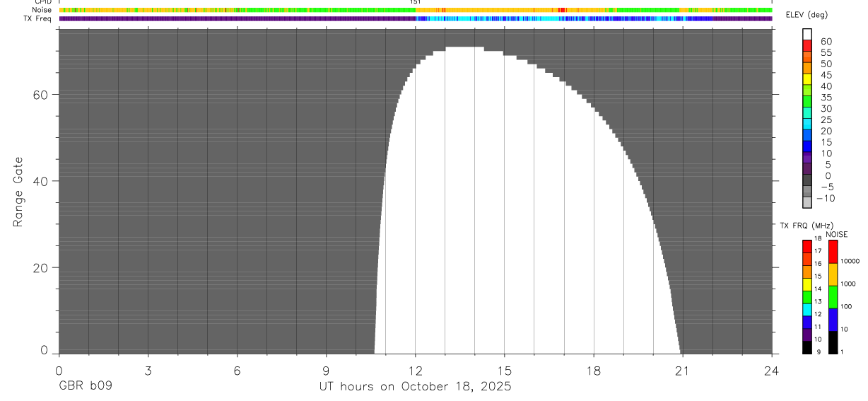This screenshot has width=868, height=401.
Task: Click the '−10' label on ELEV legend
Action: pyautogui.click(x=825, y=199)
